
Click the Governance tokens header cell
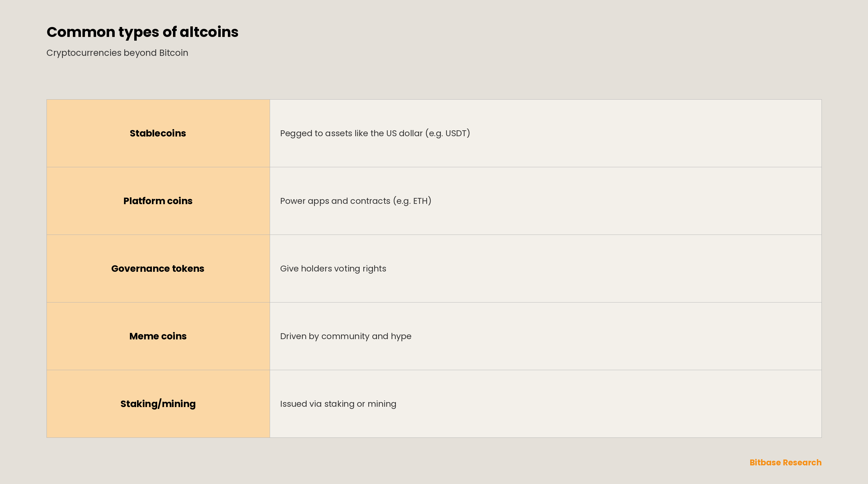click(158, 268)
